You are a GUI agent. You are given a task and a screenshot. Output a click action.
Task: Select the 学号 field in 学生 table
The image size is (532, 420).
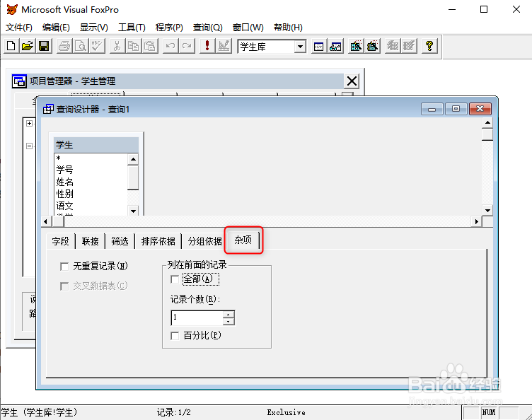64,170
